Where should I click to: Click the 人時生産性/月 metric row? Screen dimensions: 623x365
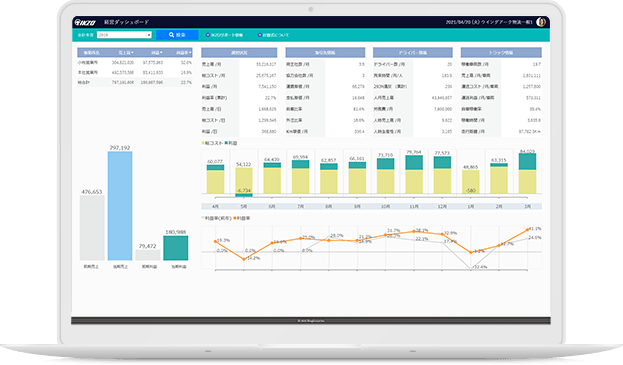coord(413,131)
